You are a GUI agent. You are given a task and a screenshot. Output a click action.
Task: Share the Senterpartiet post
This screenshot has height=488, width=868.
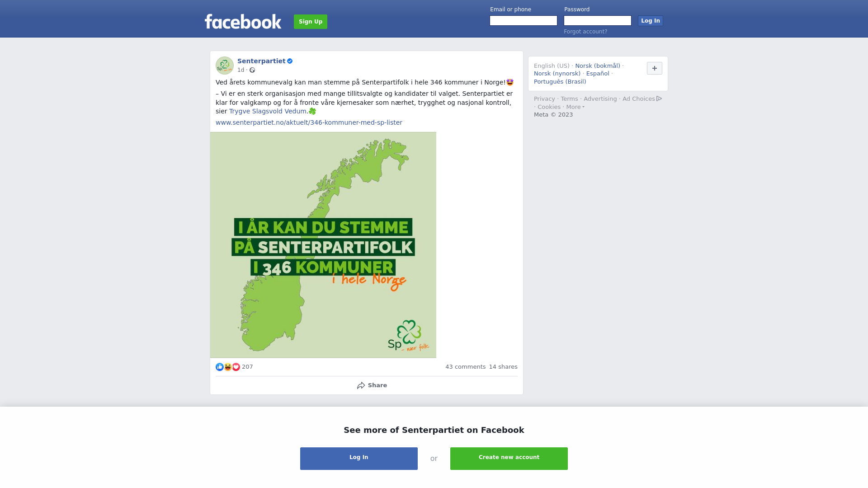[372, 385]
